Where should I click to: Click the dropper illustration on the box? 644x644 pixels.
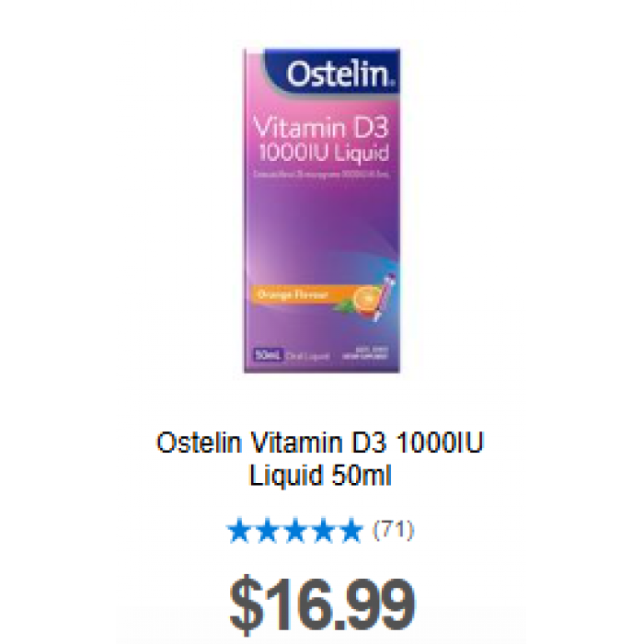tap(385, 296)
